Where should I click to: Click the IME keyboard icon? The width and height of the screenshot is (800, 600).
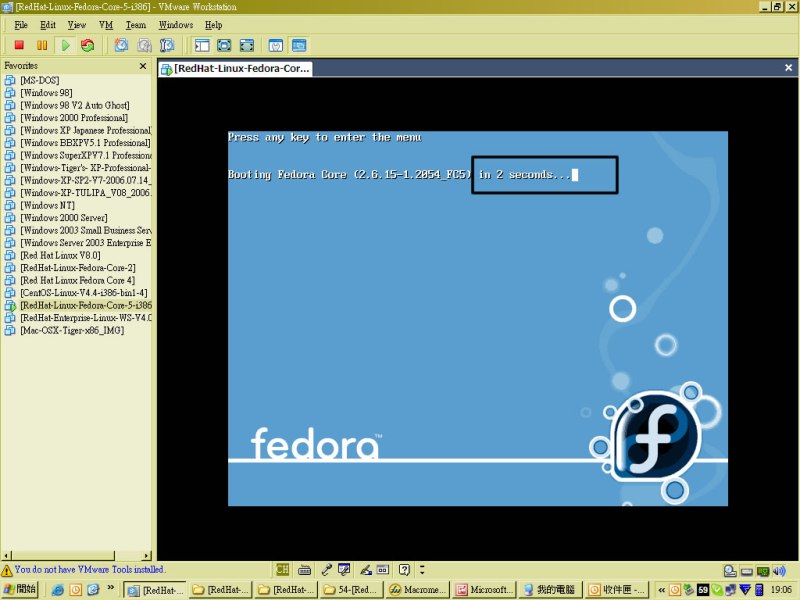[x=305, y=570]
